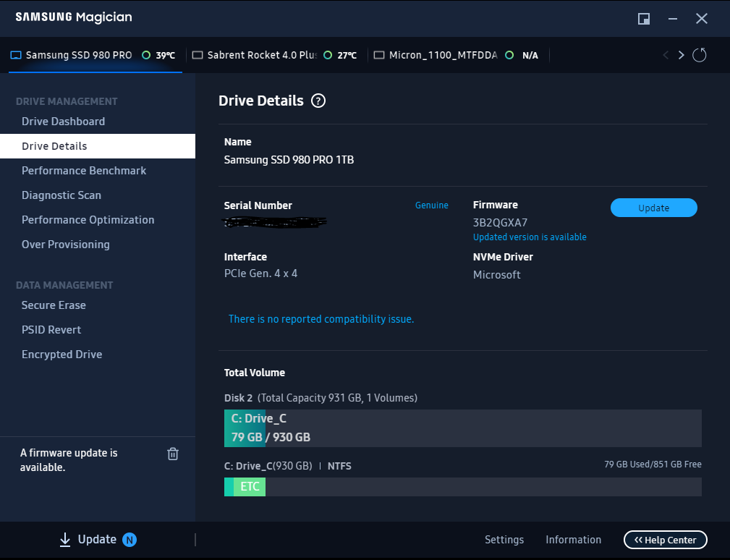Click the download Update icon at bottom
The height and width of the screenshot is (560, 730).
pos(65,539)
